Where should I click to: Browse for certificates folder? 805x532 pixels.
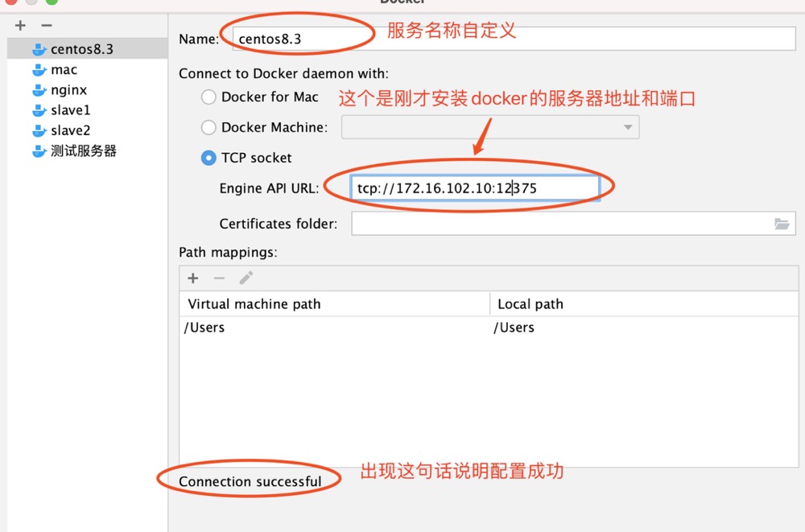pos(782,224)
